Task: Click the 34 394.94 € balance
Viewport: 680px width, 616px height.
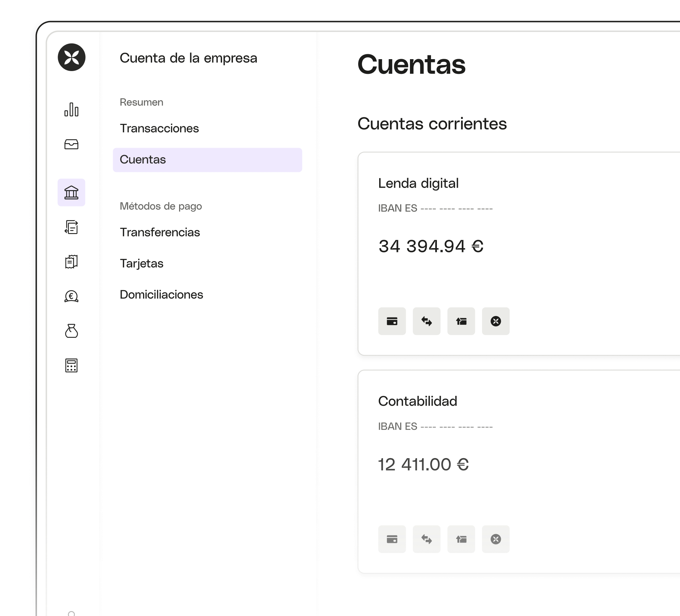Action: 431,246
